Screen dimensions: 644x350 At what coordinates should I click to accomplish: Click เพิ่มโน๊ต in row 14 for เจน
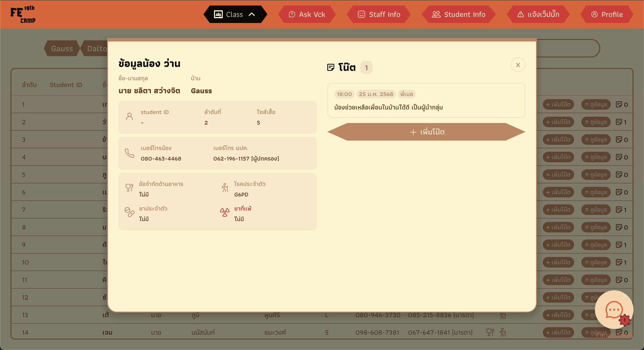tap(558, 332)
